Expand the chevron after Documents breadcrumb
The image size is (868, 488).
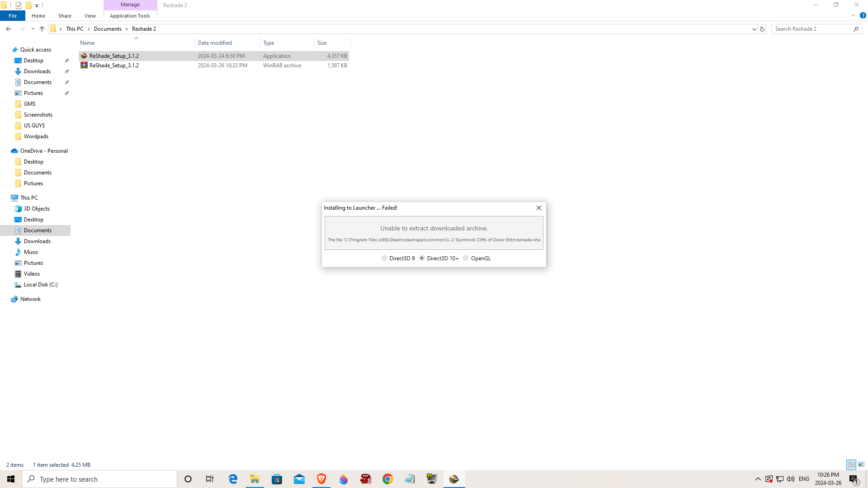coord(127,29)
